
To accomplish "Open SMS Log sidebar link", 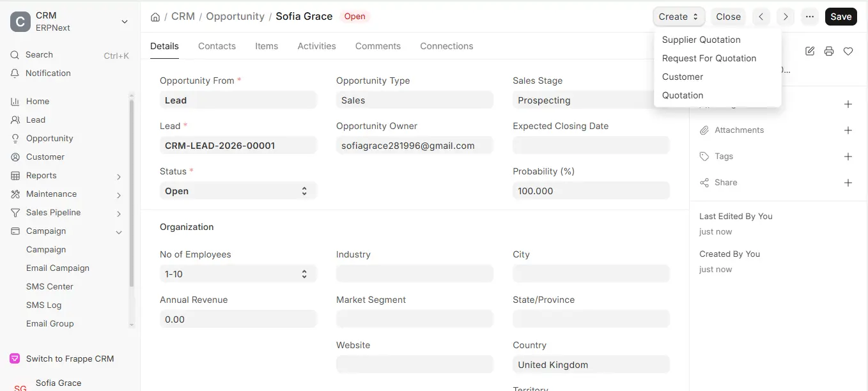I will (x=43, y=305).
